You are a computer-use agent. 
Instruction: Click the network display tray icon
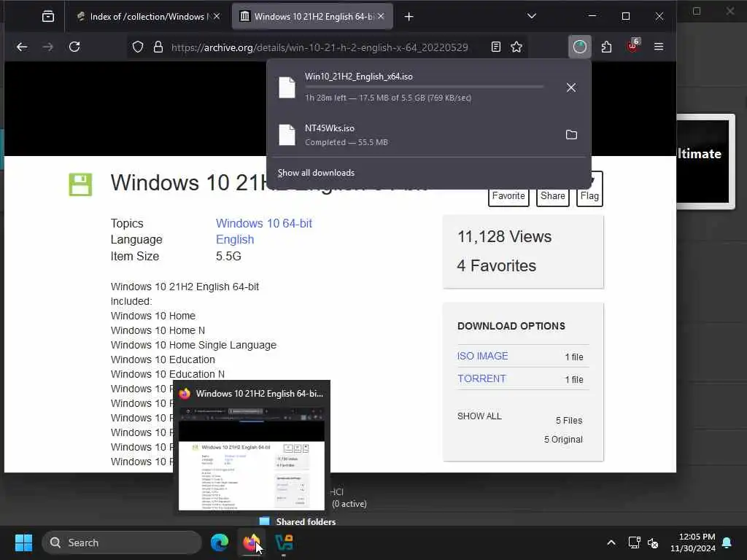click(x=634, y=542)
